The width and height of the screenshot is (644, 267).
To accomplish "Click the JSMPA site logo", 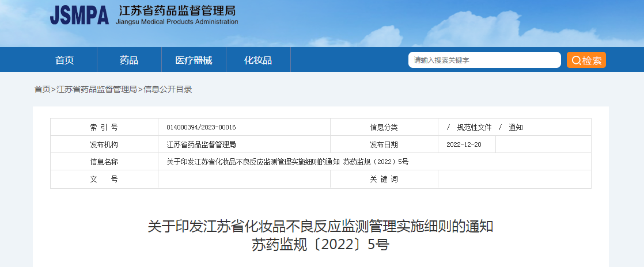I will click(79, 15).
